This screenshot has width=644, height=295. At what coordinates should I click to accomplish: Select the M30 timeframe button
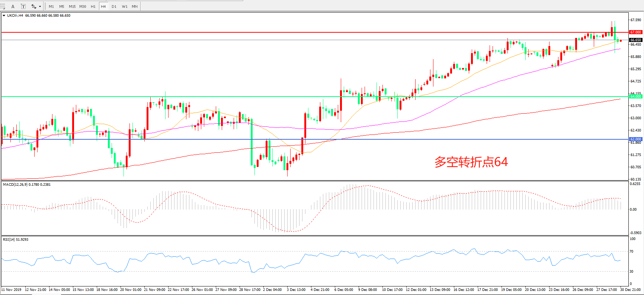pyautogui.click(x=83, y=6)
